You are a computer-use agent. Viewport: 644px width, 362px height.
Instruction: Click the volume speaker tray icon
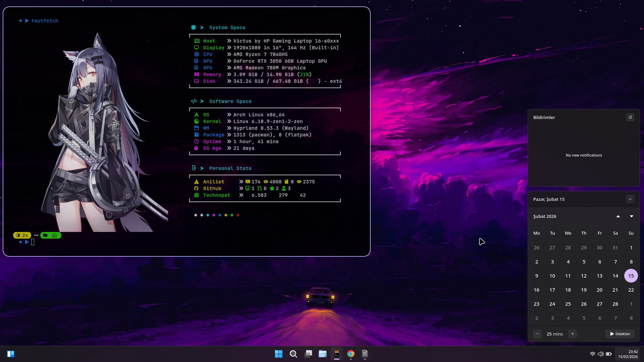[600, 354]
